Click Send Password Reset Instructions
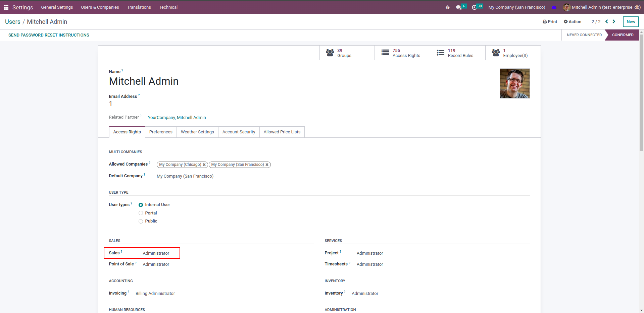Screen dimensions: 644x313 [49, 35]
